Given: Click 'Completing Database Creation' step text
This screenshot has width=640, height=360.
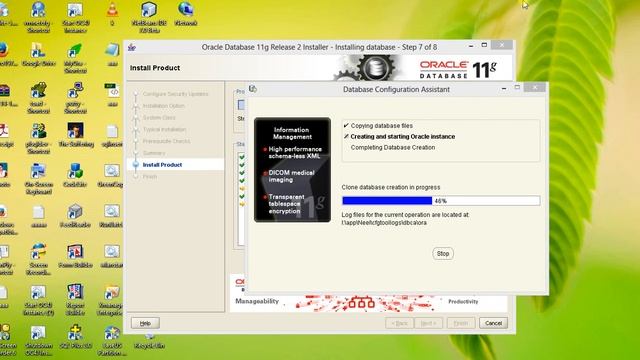Looking at the screenshot, I should click(393, 148).
